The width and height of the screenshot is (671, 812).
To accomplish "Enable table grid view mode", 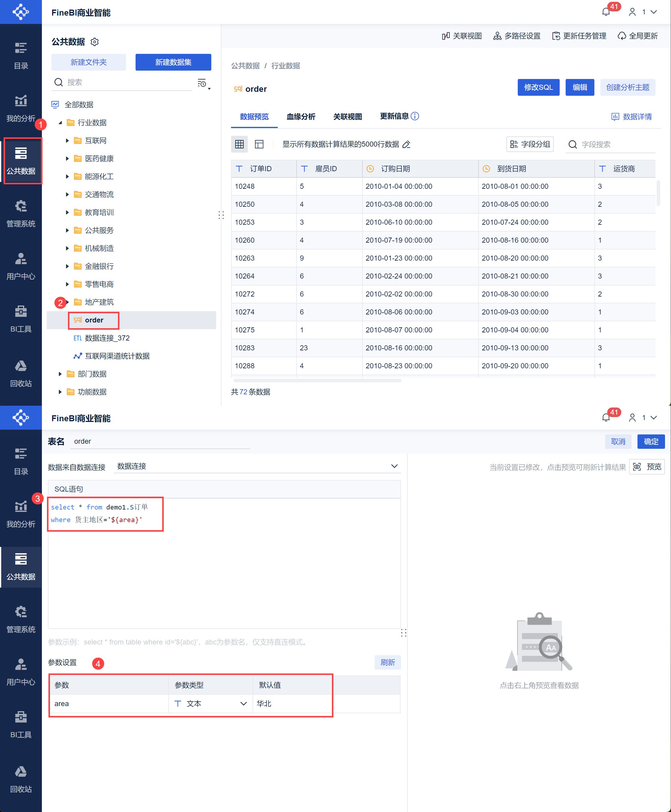I will pos(239,144).
